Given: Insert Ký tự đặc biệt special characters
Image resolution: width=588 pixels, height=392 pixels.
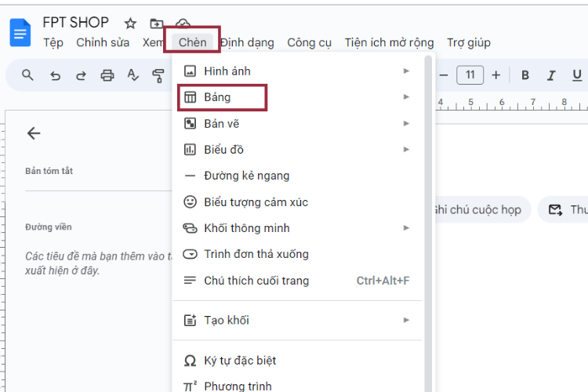Looking at the screenshot, I should coord(297,361).
